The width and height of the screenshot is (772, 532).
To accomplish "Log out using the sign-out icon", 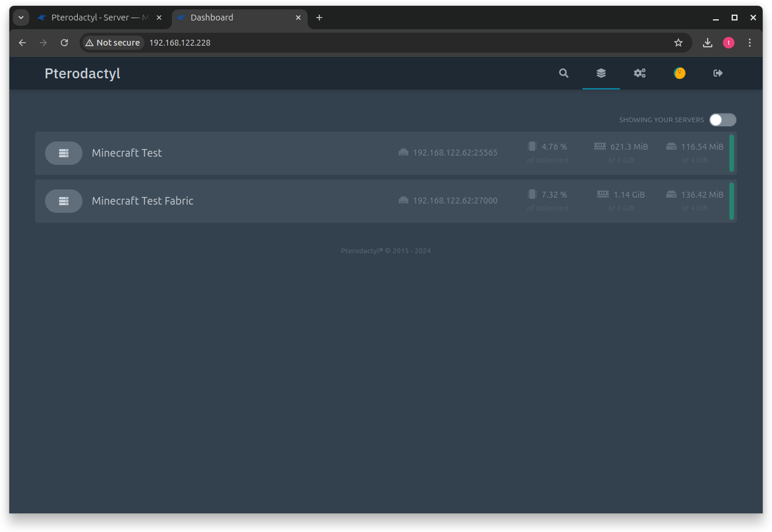I will (x=718, y=73).
